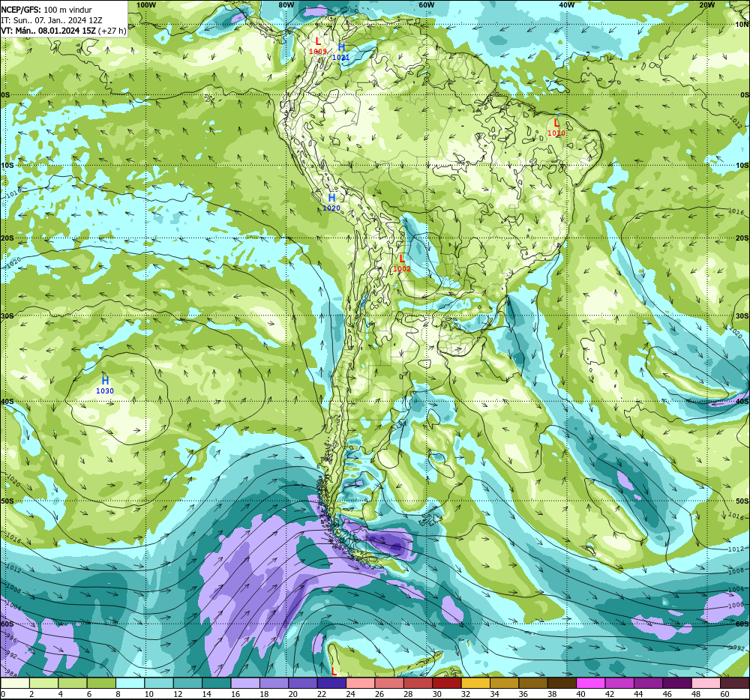Click the 20W longitude label
The width and height of the screenshot is (750, 700).
[707, 4]
